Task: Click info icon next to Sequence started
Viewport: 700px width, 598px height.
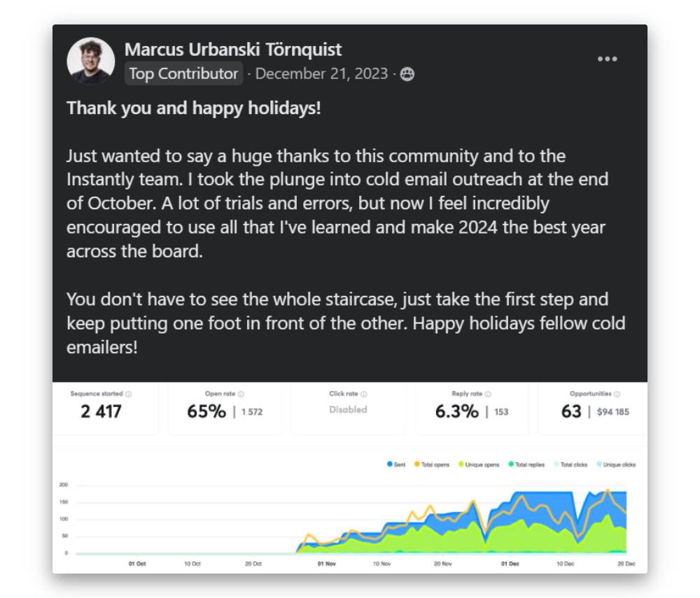Action: point(129,394)
